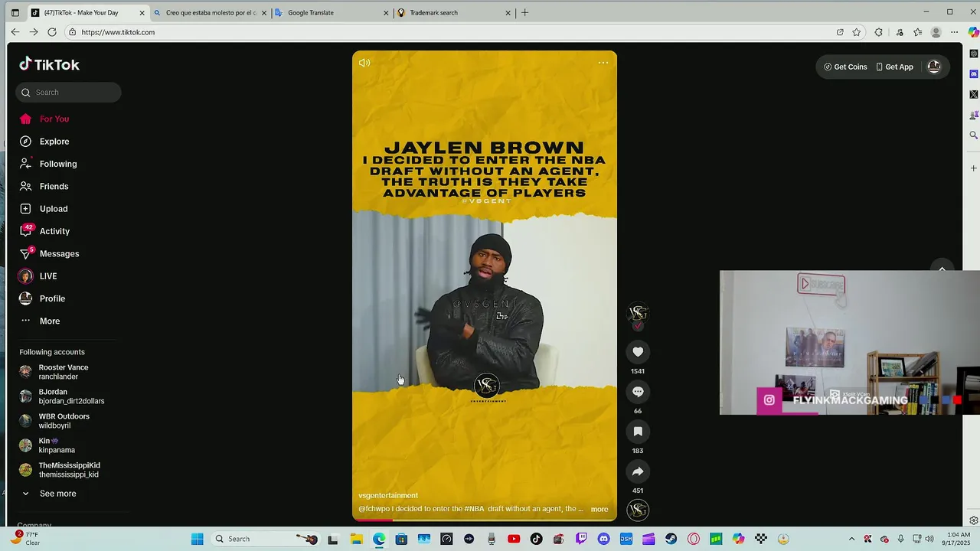980x551 pixels.
Task: Click the TikTok logo
Action: click(x=50, y=64)
